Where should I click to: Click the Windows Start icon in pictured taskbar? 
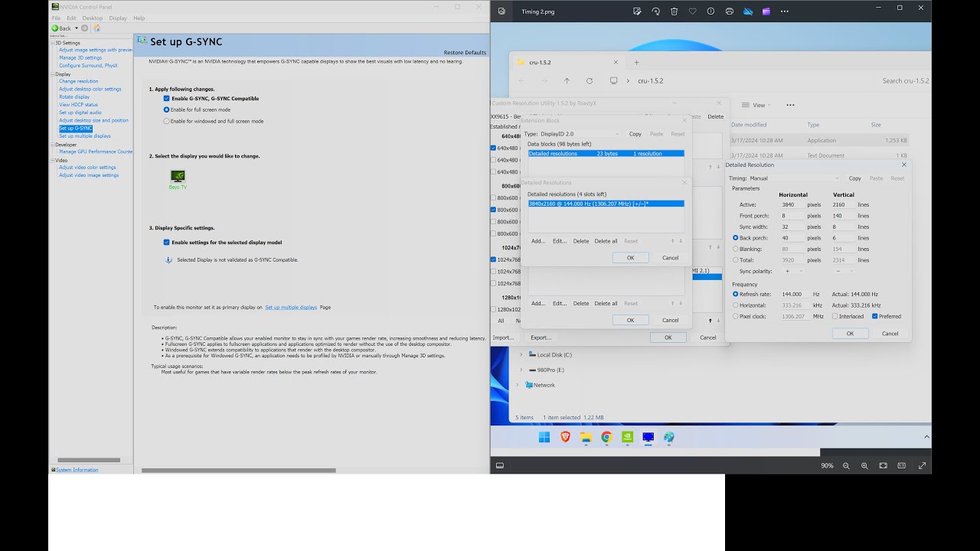click(x=544, y=437)
